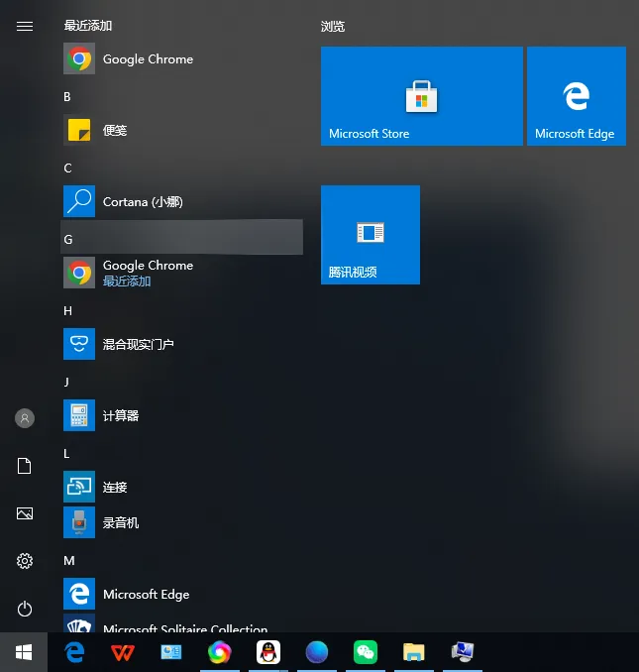Click the 最近添加 section header

click(x=88, y=26)
